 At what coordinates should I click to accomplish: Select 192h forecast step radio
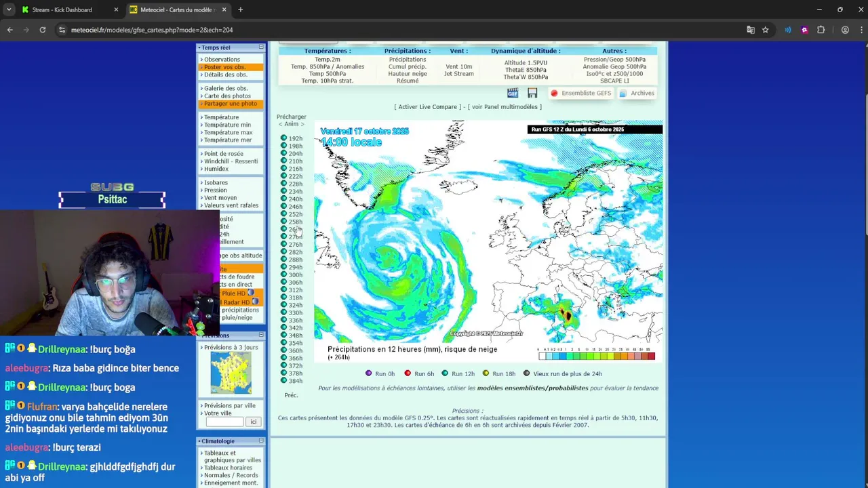283,138
